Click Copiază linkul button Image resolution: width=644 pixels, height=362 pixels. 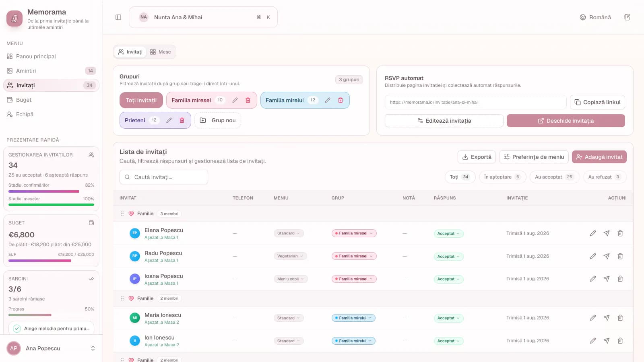coord(597,102)
